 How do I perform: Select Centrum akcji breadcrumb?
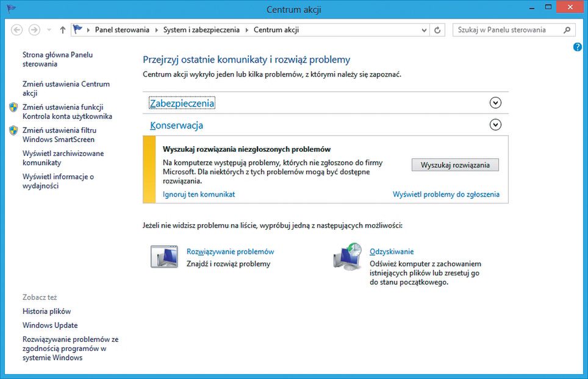(276, 30)
